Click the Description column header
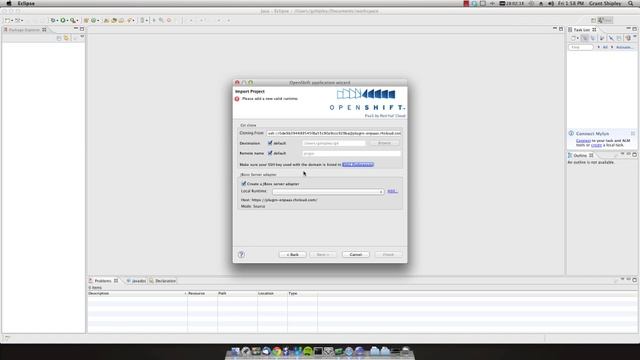Screen dimensions: 640x360 click(x=137, y=293)
